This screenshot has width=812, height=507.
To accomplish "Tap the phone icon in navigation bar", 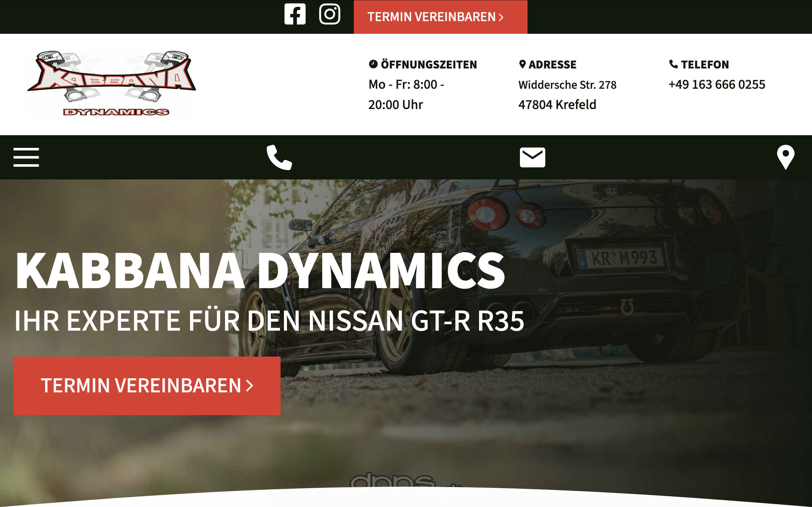I will point(279,157).
